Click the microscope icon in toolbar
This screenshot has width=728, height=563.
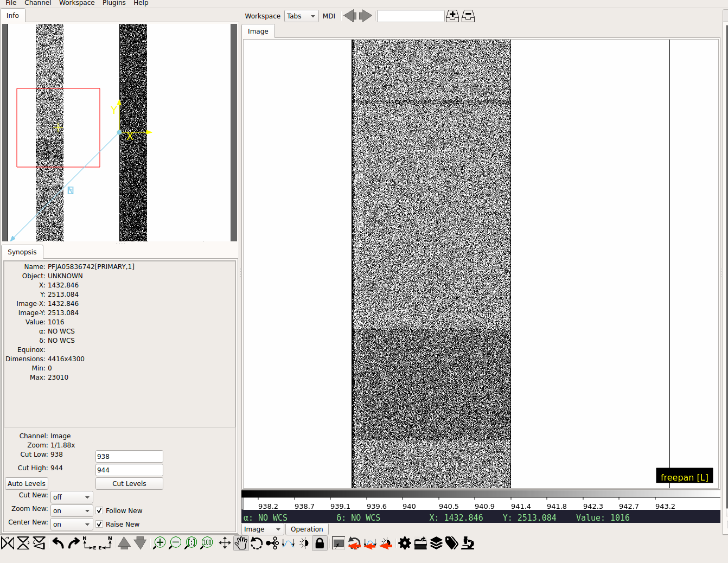click(x=468, y=543)
